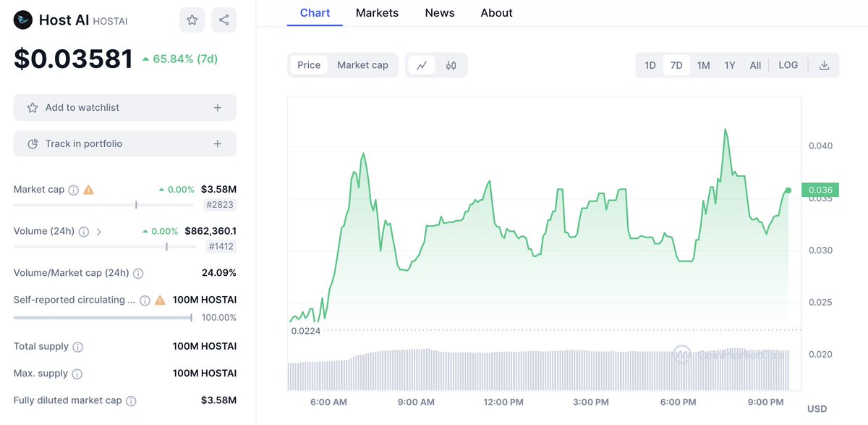Open the Total supply info icon
868x425 pixels.
(x=78, y=347)
